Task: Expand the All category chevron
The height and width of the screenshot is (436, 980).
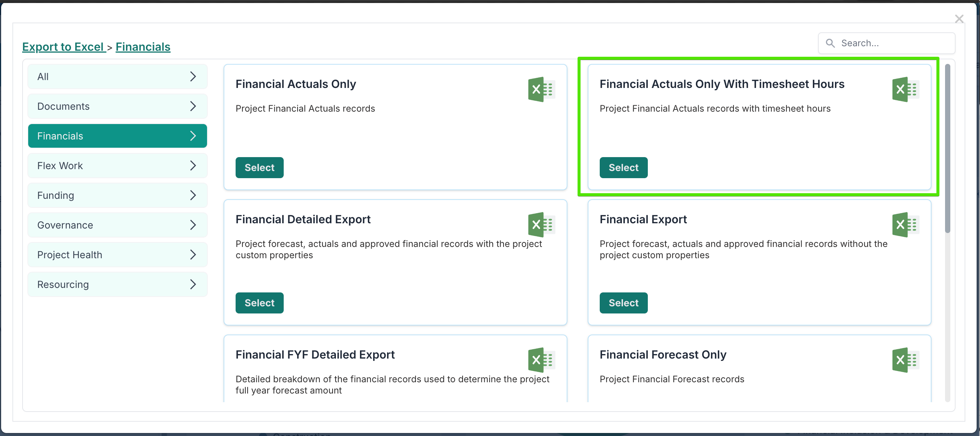Action: [x=193, y=76]
